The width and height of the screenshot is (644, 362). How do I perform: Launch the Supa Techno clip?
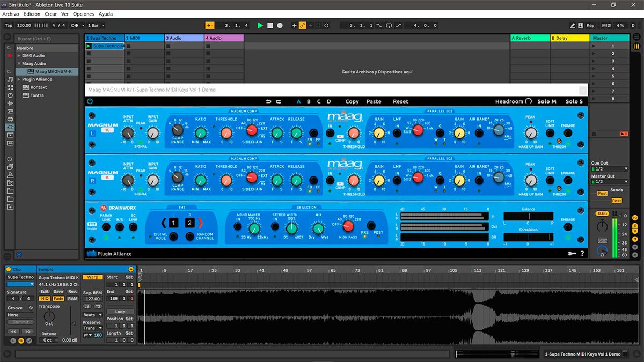(89, 46)
